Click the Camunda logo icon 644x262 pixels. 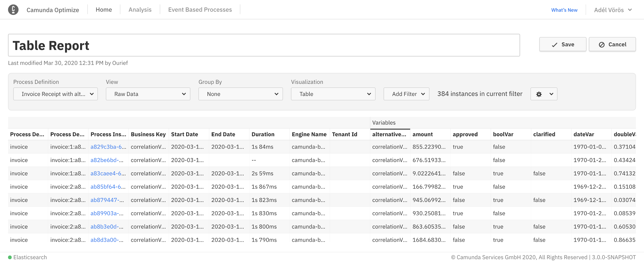pyautogui.click(x=13, y=10)
